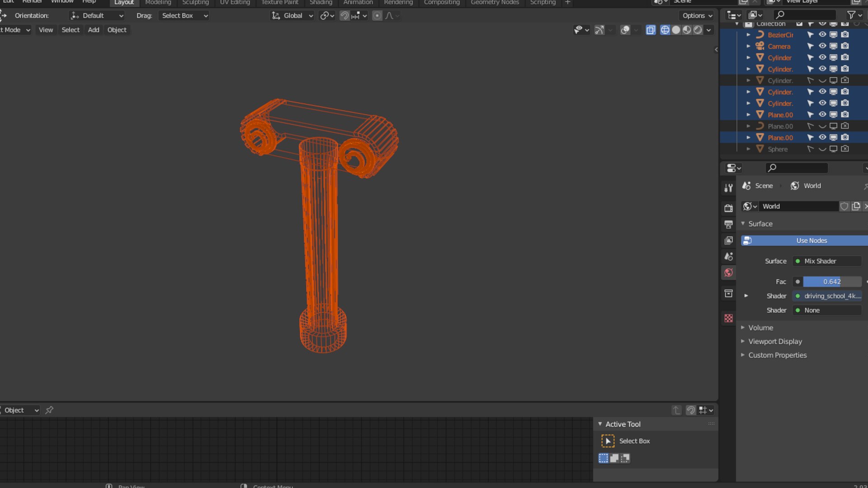Open the Orientation Default dropdown
This screenshot has width=868, height=488.
coord(97,16)
